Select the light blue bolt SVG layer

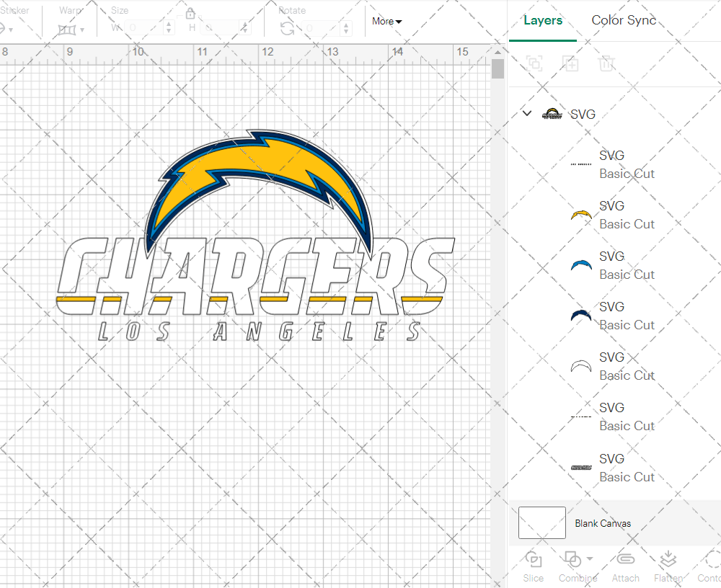point(613,265)
